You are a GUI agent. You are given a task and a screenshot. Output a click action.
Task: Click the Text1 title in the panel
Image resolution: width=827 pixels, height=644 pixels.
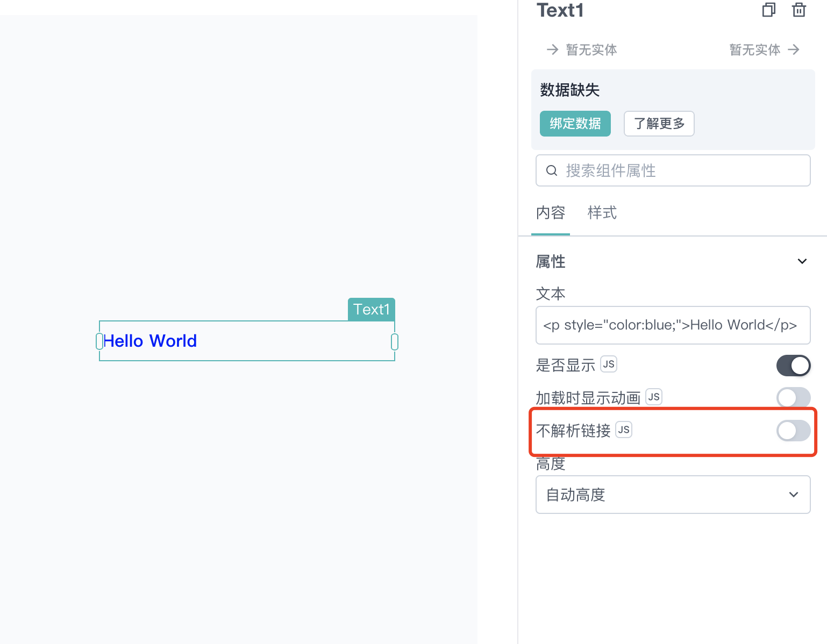click(560, 10)
